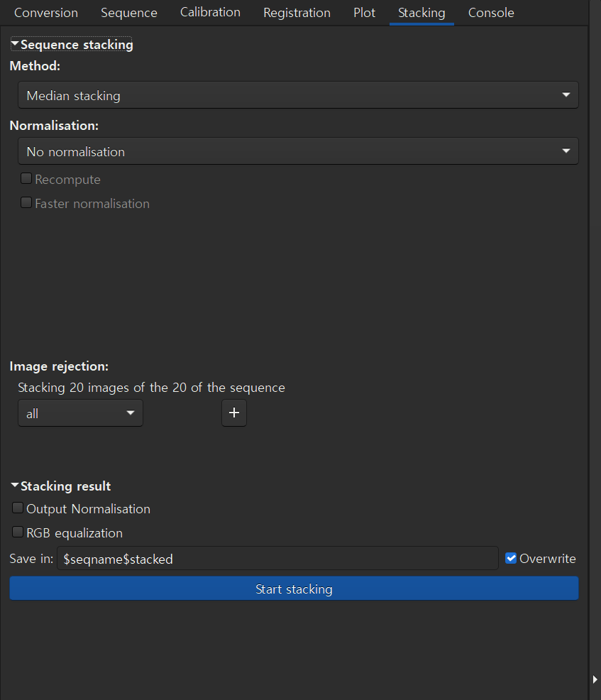Viewport: 601px width, 700px height.
Task: Enable Output Normalisation
Action: pos(17,508)
